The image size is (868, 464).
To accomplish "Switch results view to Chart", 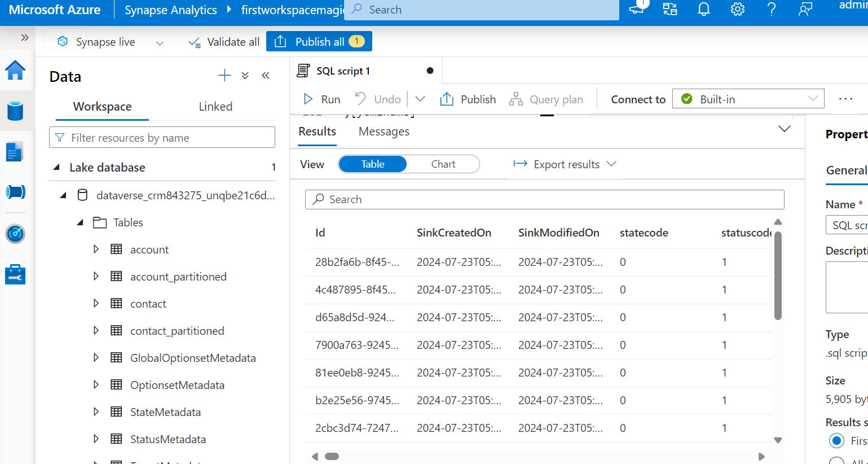I will (443, 164).
